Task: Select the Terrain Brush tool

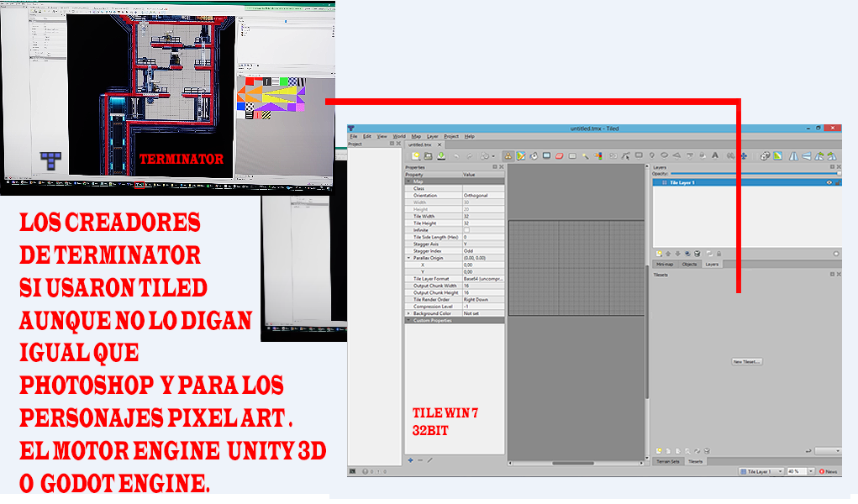Action: [520, 156]
